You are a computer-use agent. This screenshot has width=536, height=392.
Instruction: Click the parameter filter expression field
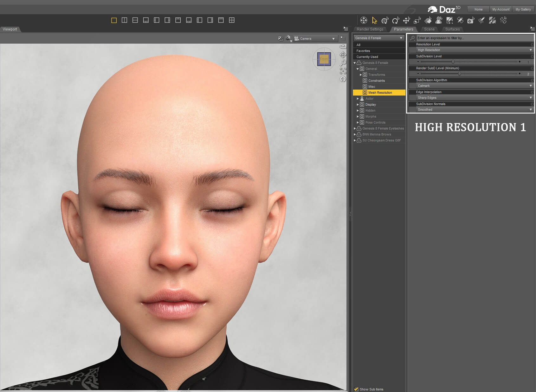475,38
